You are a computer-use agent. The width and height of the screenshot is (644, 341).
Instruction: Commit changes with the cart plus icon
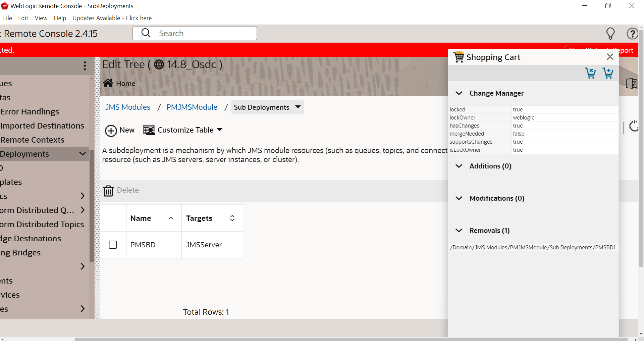pyautogui.click(x=608, y=73)
